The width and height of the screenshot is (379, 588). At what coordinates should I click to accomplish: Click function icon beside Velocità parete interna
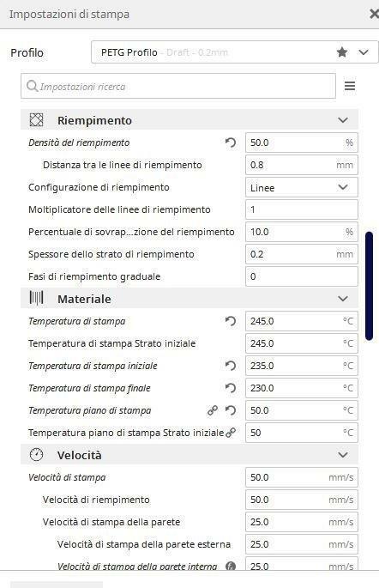[231, 566]
